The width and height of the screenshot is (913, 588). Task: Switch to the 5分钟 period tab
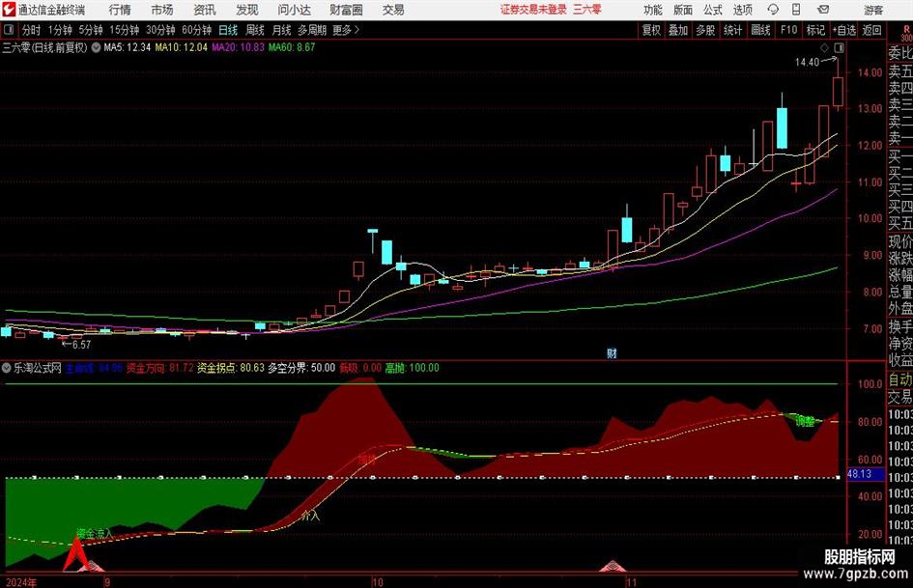click(91, 30)
